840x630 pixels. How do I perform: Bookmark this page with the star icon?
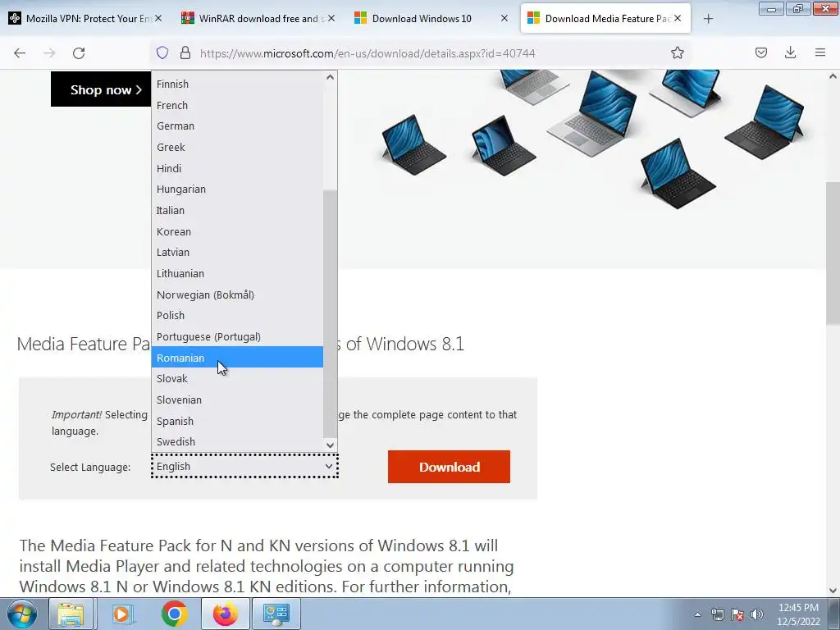coord(677,52)
